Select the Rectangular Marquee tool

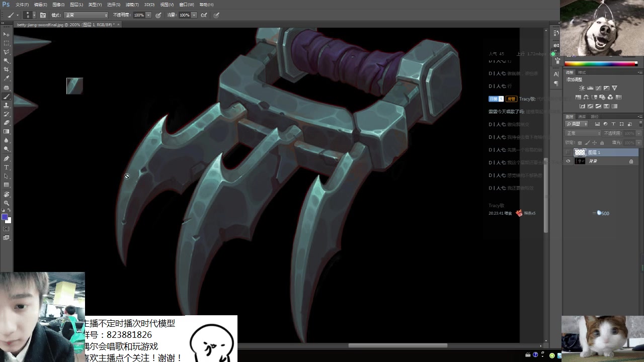(7, 43)
